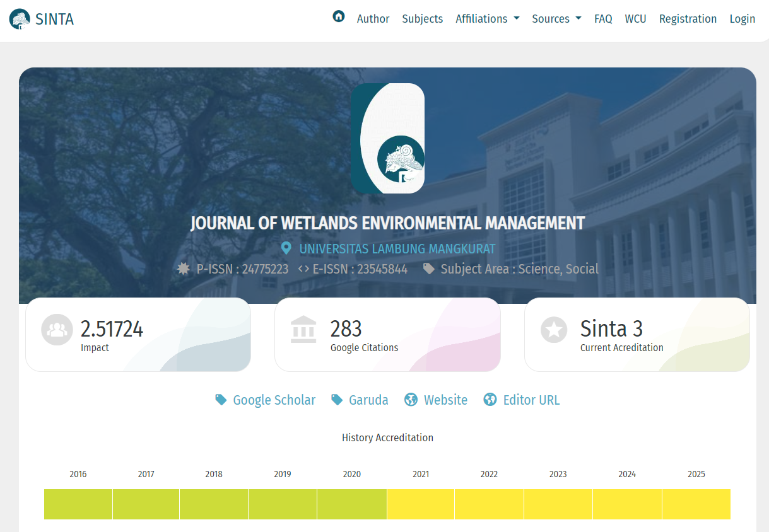Click the Impact label
This screenshot has width=769, height=532.
click(95, 348)
